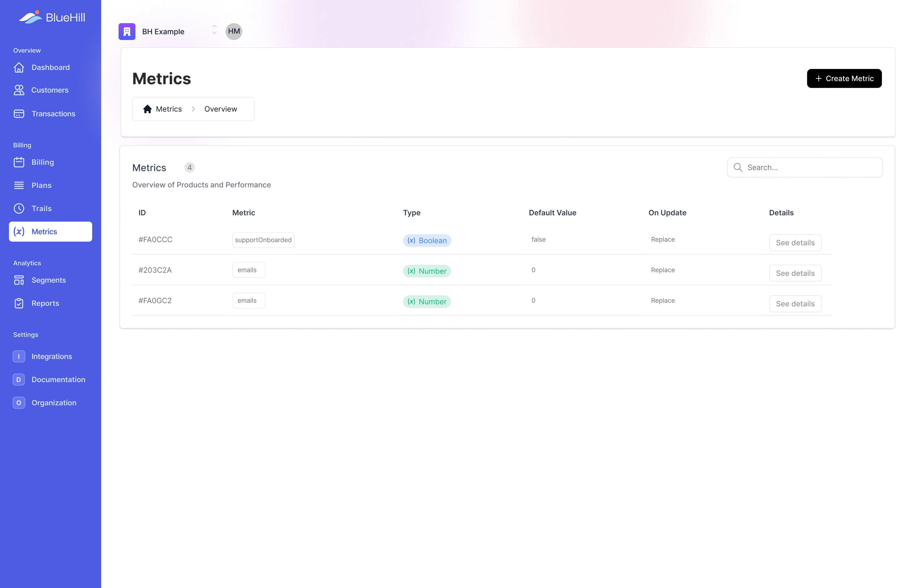Click the breadcrumb home icon

point(148,109)
